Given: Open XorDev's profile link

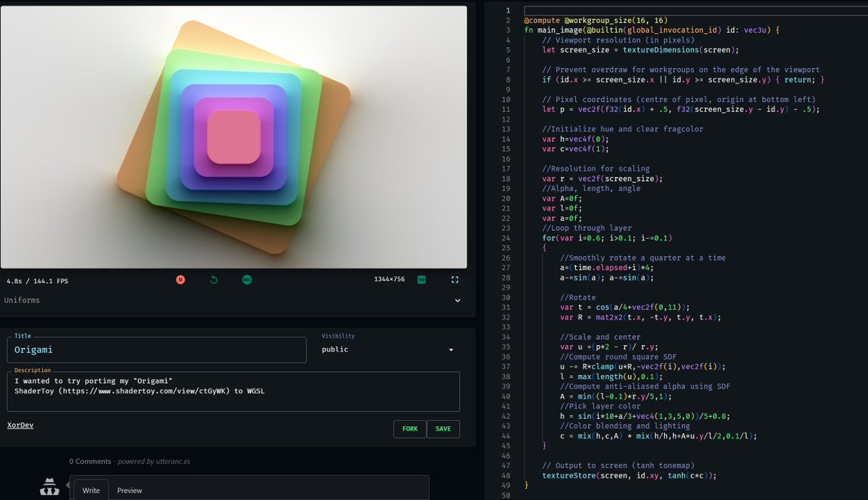Looking at the screenshot, I should tap(20, 425).
